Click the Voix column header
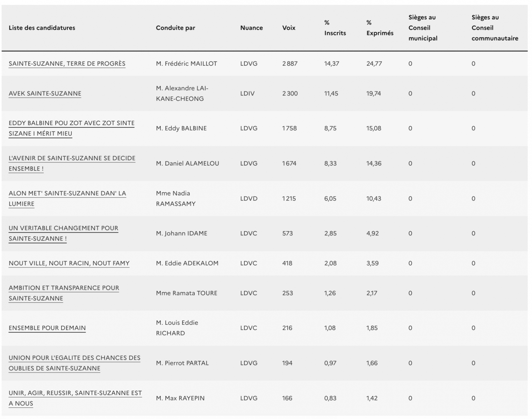The width and height of the screenshot is (532, 419). (289, 28)
